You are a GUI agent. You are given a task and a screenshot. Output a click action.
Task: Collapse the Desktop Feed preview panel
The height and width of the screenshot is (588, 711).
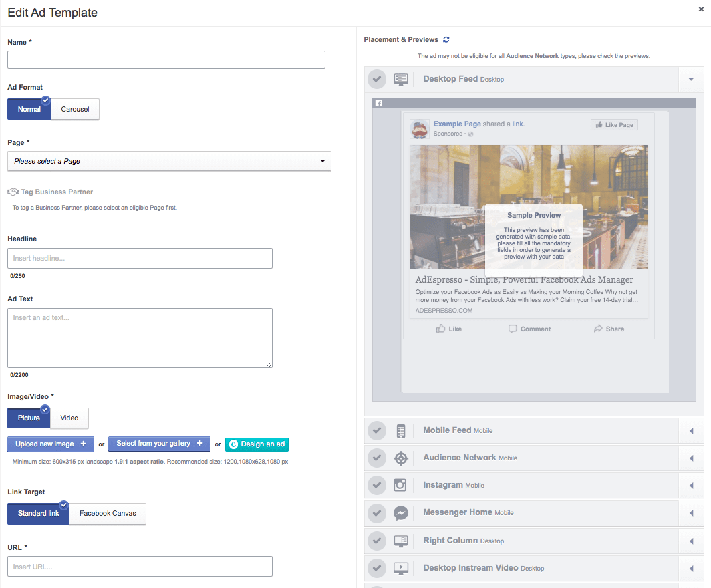click(x=692, y=79)
